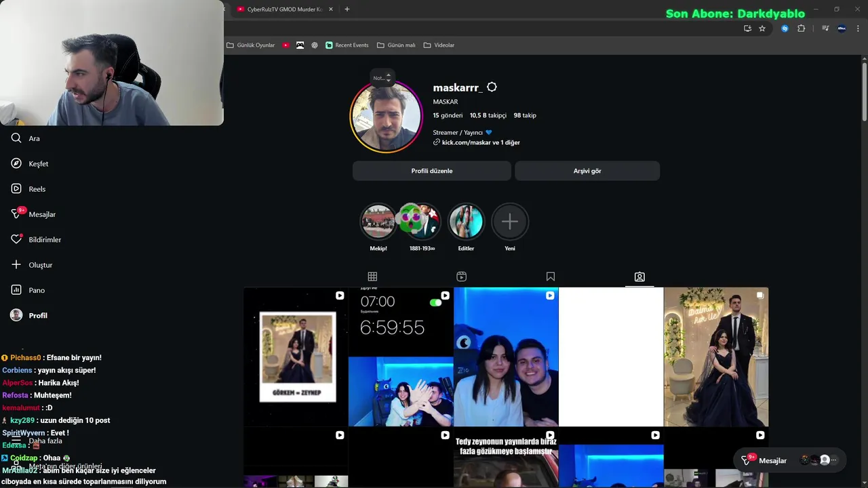868x488 pixels.
Task: Open the Reels icon in sidebar
Action: [x=16, y=188]
